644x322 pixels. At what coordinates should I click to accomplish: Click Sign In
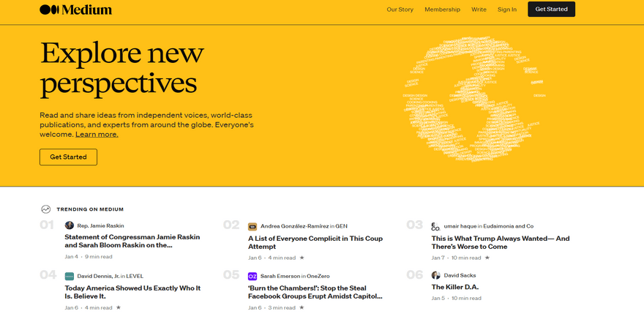[x=507, y=10]
